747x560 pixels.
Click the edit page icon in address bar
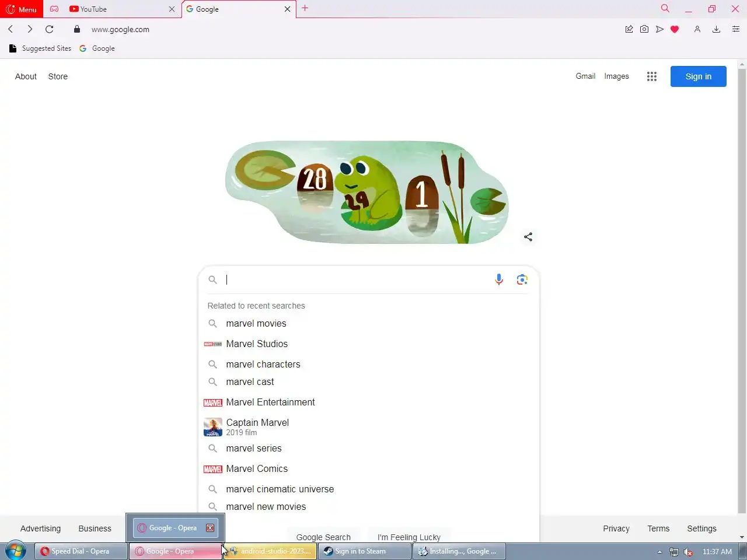[629, 29]
